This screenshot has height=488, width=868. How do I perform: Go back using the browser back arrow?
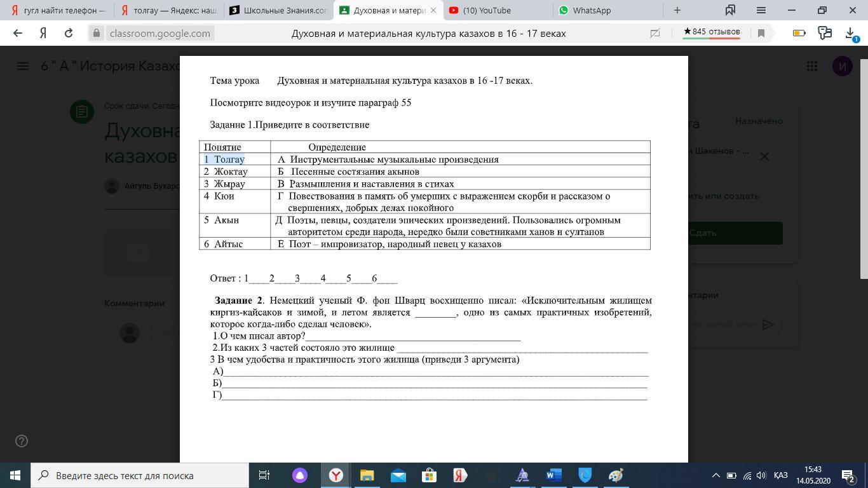18,33
